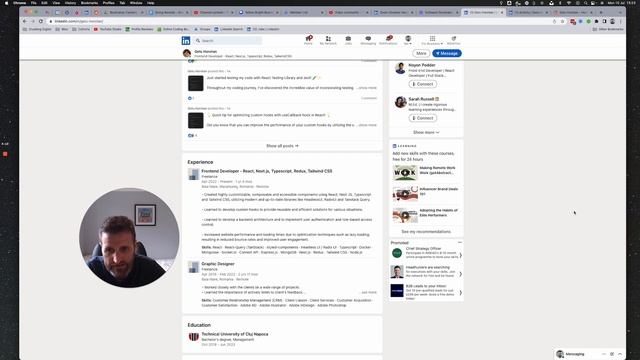Open Chrome Profiles menu
The height and width of the screenshot is (360, 640).
pyautogui.click(x=109, y=3)
